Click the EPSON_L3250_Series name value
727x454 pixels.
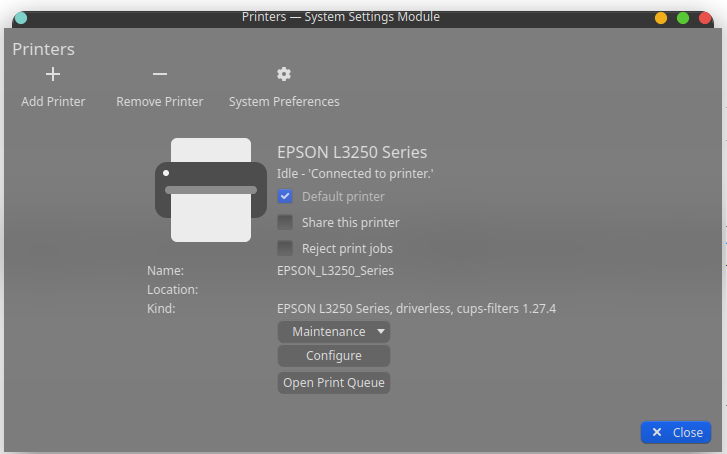(x=335, y=271)
